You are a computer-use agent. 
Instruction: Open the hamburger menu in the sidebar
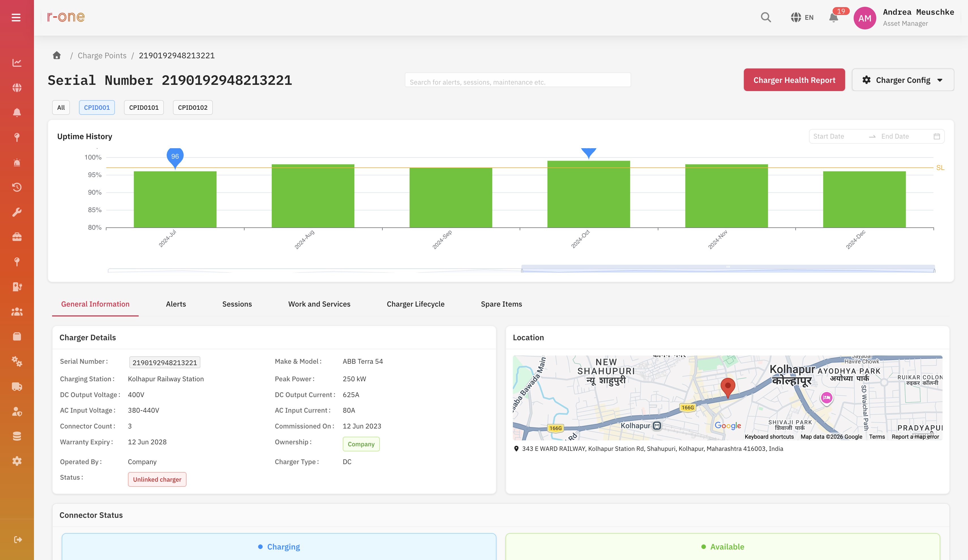point(16,17)
